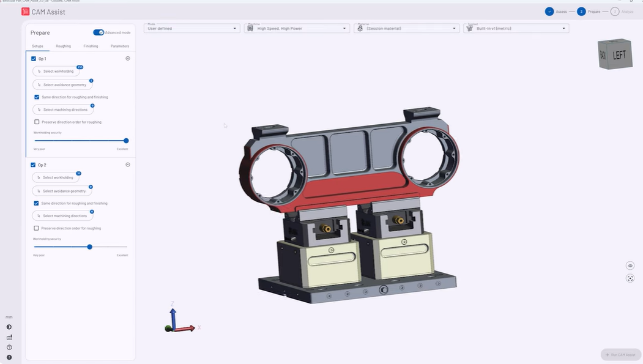
Task: Turn off Advanced mode switch
Action: coord(98,32)
